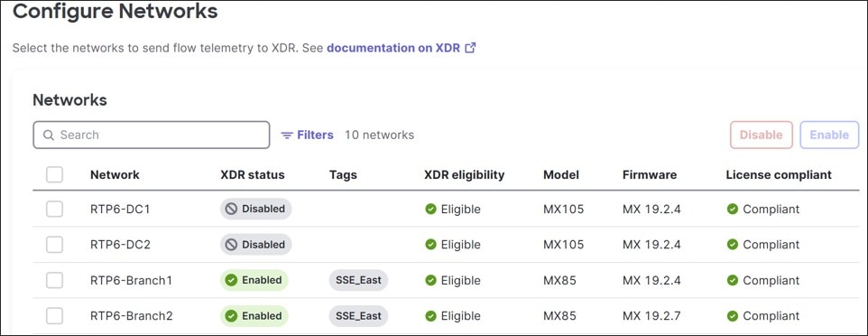
Task: Click the License compliant column header
Action: point(779,174)
